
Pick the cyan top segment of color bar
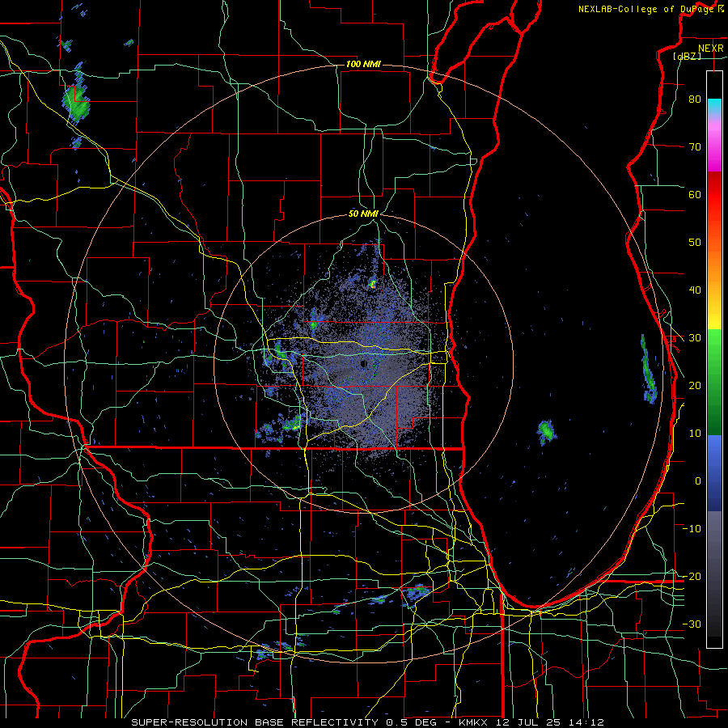tap(714, 104)
